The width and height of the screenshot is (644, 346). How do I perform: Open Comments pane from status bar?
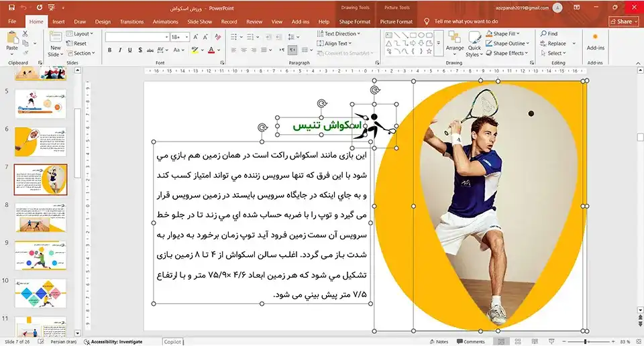point(471,341)
